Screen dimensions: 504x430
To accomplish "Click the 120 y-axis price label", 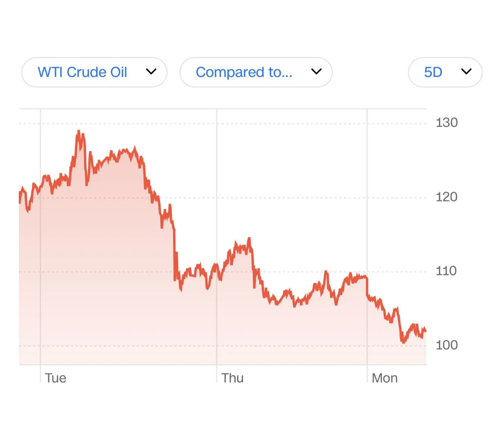I will (447, 197).
